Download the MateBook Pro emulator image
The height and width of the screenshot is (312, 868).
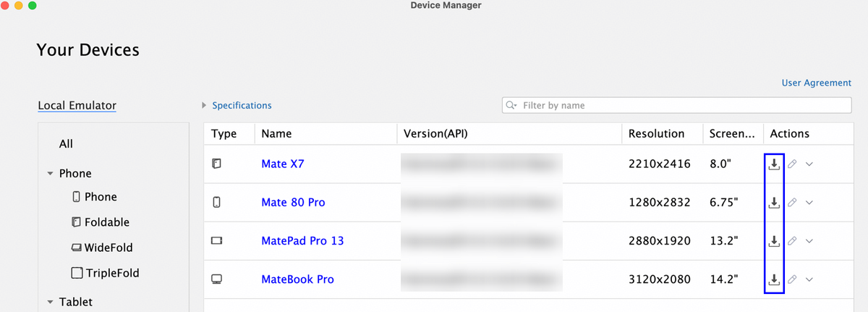[x=773, y=279]
